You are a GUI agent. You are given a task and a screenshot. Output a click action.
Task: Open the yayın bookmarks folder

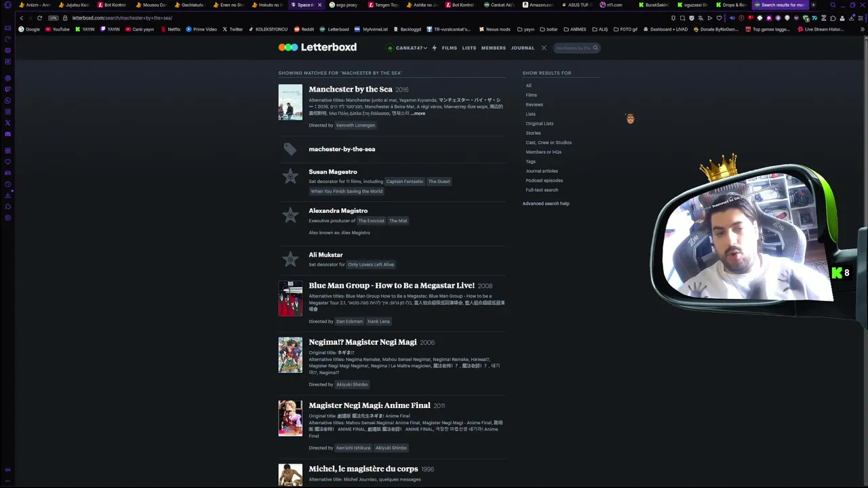526,30
